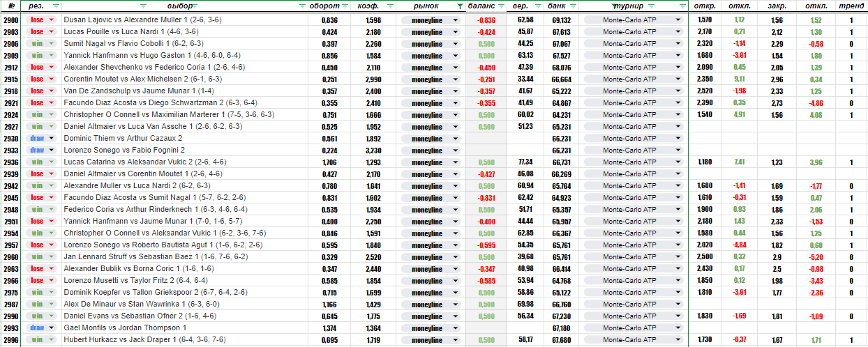Open draw dropdown for Dominic Thiem vs Arthur Cazaux

tap(42, 139)
